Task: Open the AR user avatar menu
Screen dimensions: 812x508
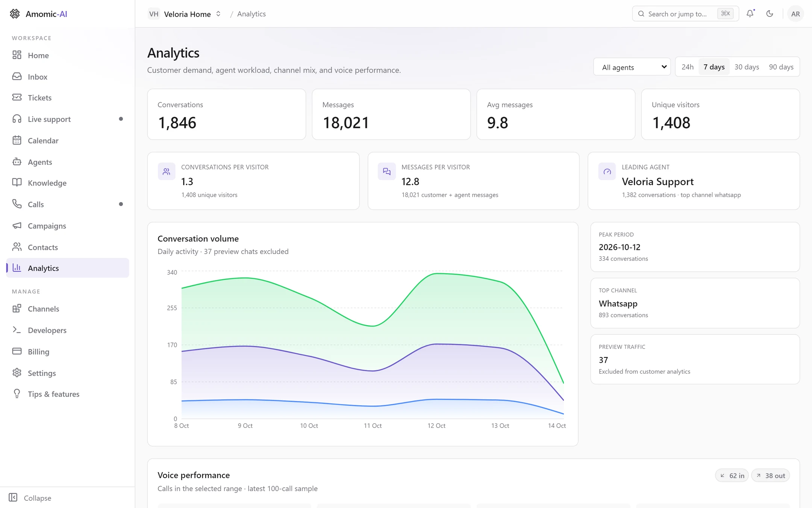Action: click(x=795, y=14)
